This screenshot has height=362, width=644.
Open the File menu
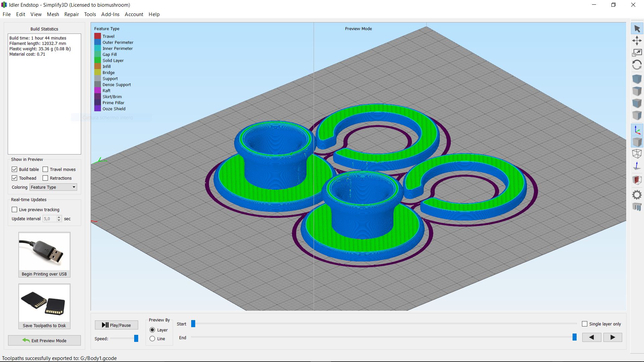[7, 14]
